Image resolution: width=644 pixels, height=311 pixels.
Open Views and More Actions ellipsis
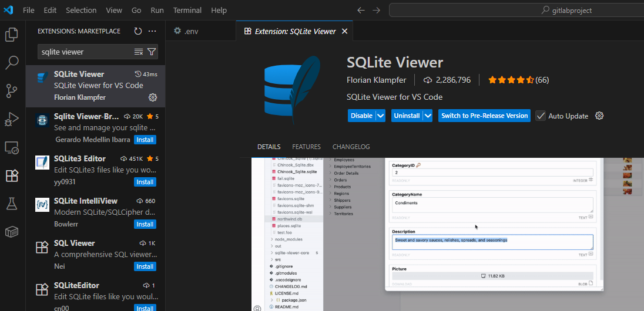[152, 31]
